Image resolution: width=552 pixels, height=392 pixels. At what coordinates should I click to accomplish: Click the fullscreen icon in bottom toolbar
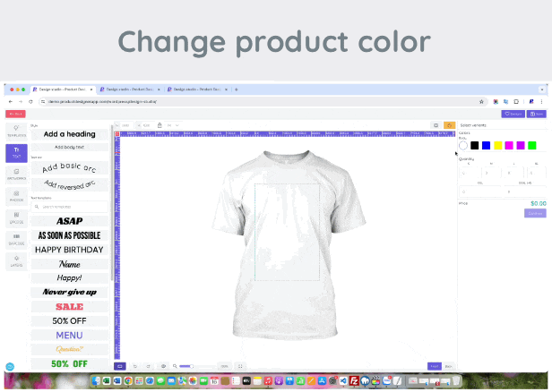tap(240, 366)
